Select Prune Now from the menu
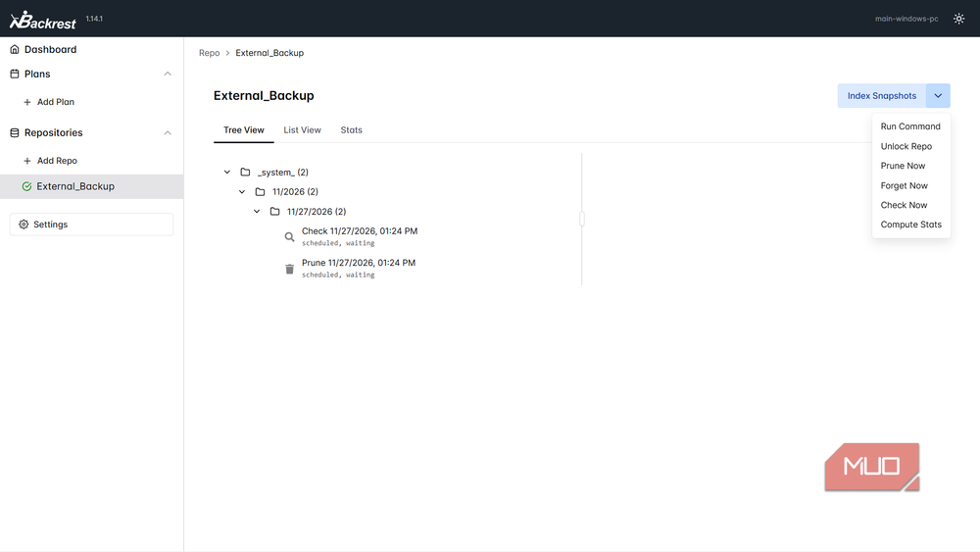The width and height of the screenshot is (980, 552). tap(903, 166)
